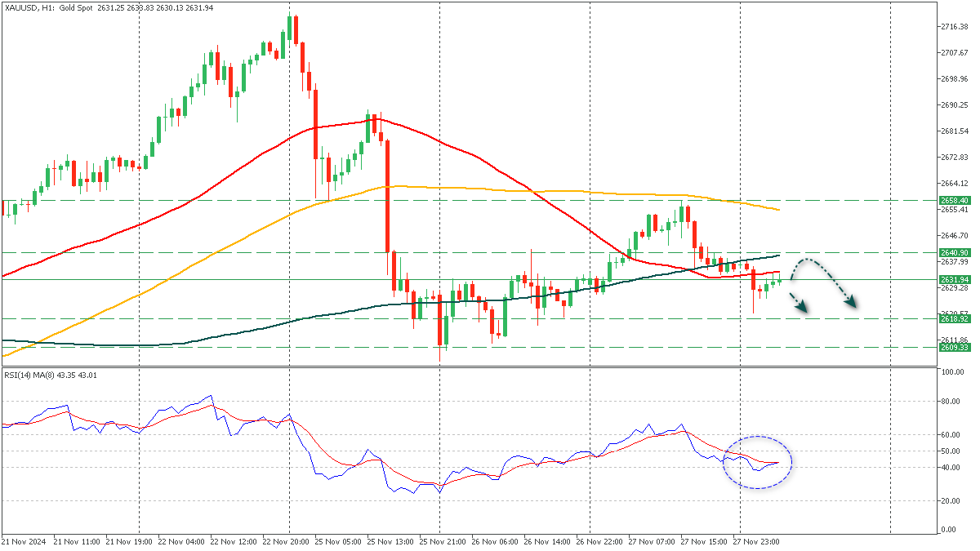Image resolution: width=980 pixels, height=551 pixels.
Task: Click the 40.00 RSI scale label
Action: coord(951,468)
